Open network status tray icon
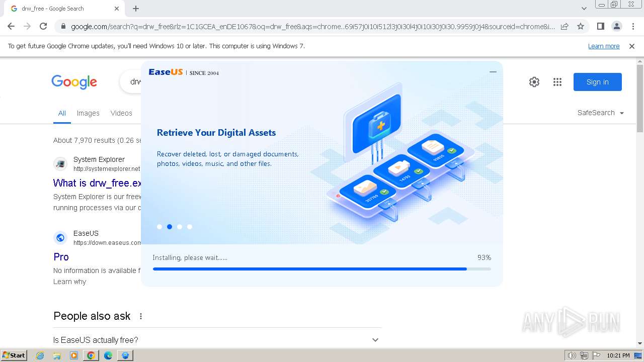The height and width of the screenshot is (362, 644). [584, 355]
